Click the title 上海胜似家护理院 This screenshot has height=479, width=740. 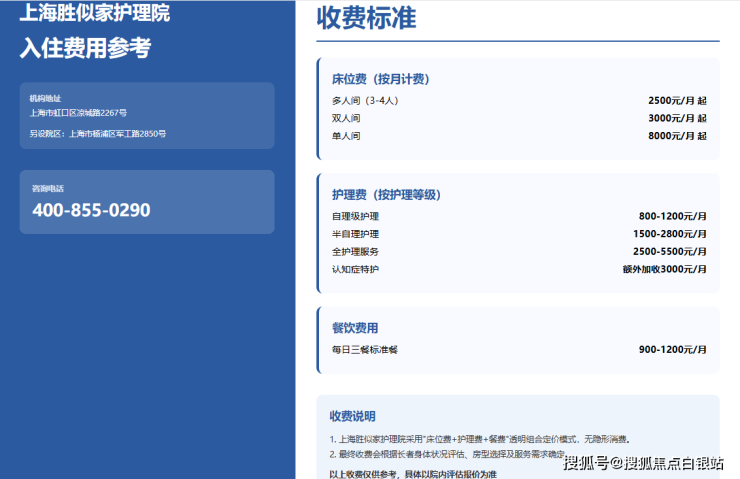(x=94, y=12)
